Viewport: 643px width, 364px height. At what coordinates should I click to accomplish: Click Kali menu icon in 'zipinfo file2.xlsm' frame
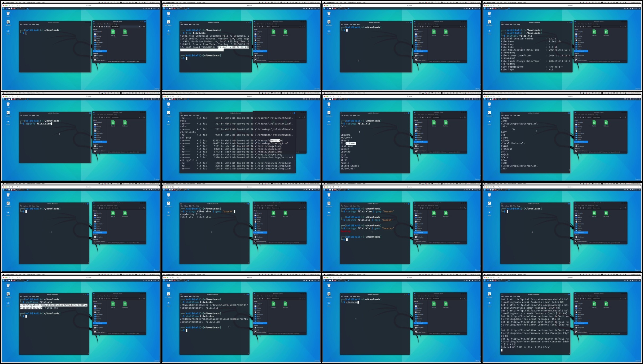pyautogui.click(x=3, y=99)
